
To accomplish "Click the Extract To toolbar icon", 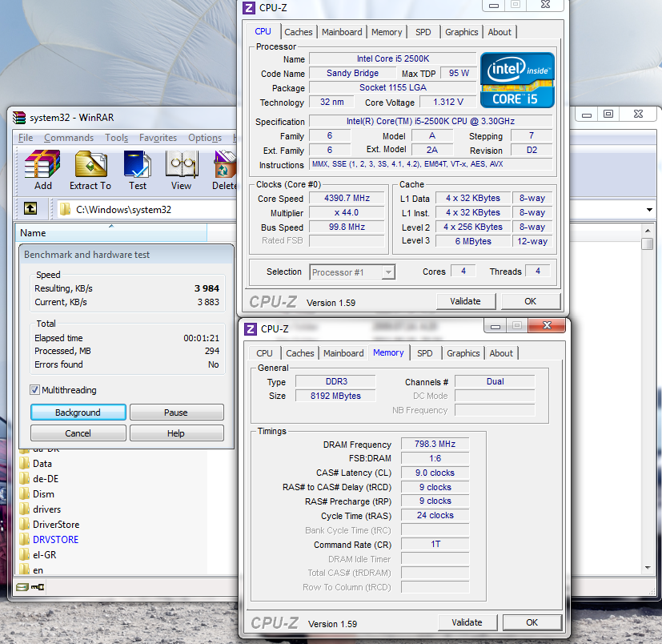I will point(90,170).
